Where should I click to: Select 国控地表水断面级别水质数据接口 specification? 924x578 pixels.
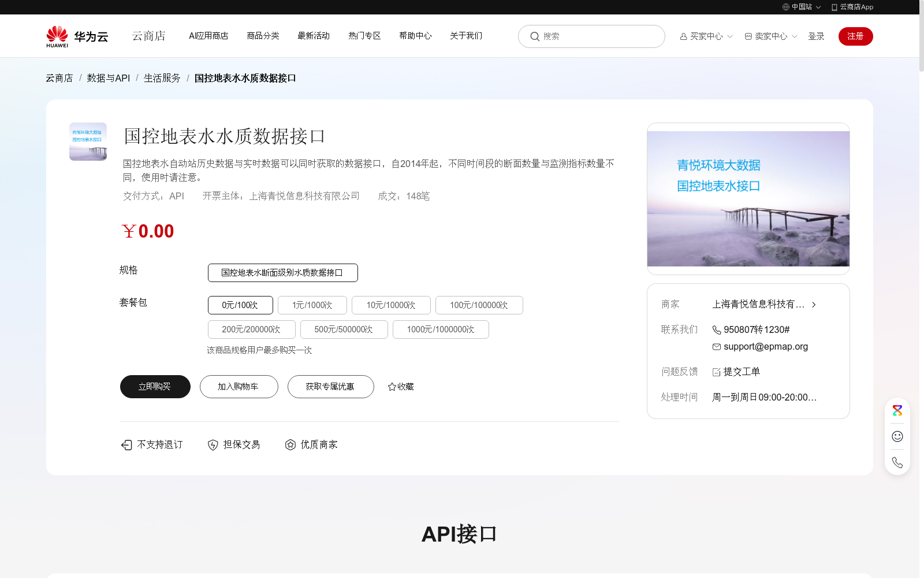pos(283,273)
